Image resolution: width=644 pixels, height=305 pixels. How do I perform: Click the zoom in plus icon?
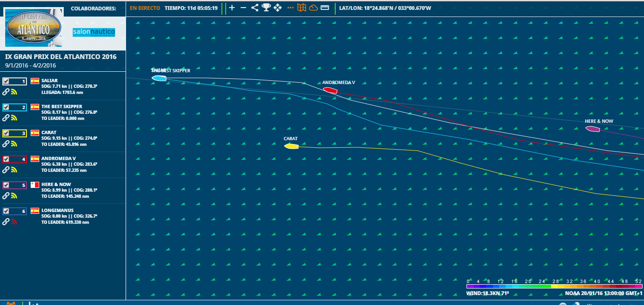tap(232, 8)
